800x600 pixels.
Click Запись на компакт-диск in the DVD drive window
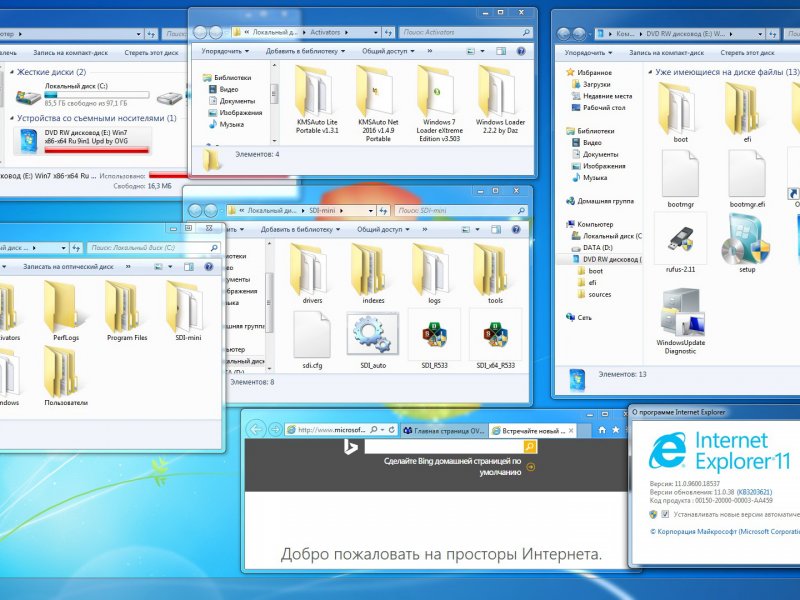(x=666, y=53)
